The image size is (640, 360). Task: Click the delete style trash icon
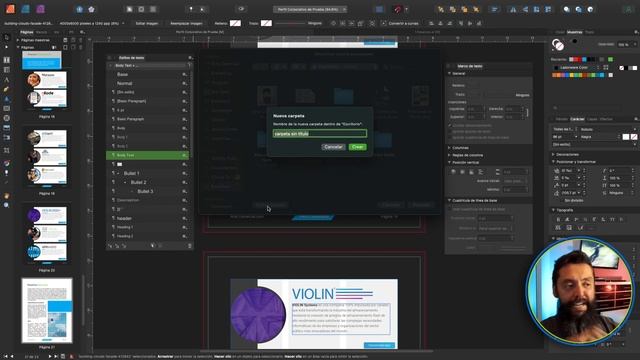(190, 246)
